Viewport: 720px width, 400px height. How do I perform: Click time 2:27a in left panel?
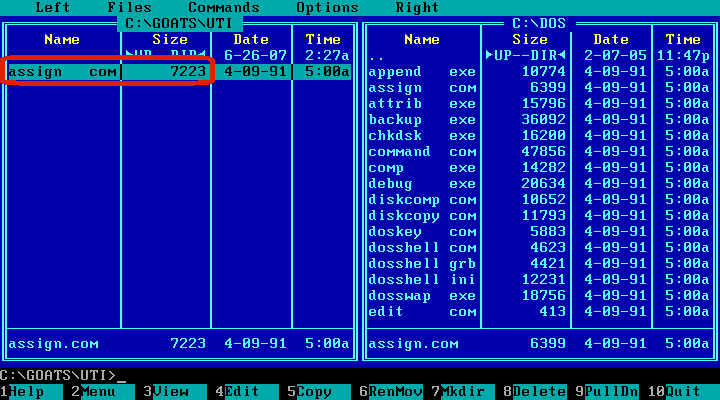tap(327, 56)
